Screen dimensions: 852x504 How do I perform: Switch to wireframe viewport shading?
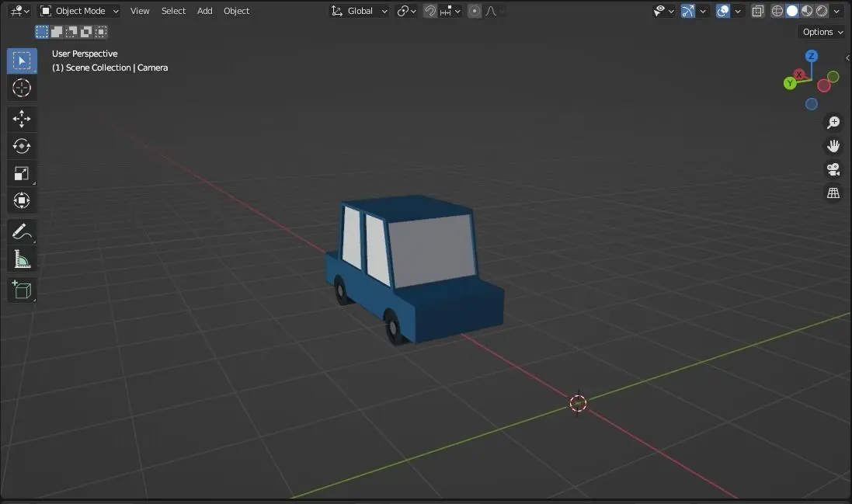777,11
